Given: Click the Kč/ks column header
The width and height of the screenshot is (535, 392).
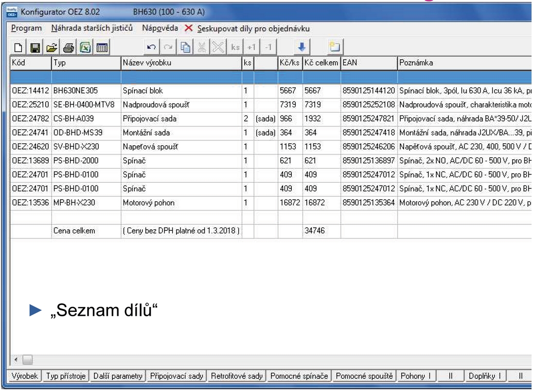Looking at the screenshot, I should [x=290, y=63].
